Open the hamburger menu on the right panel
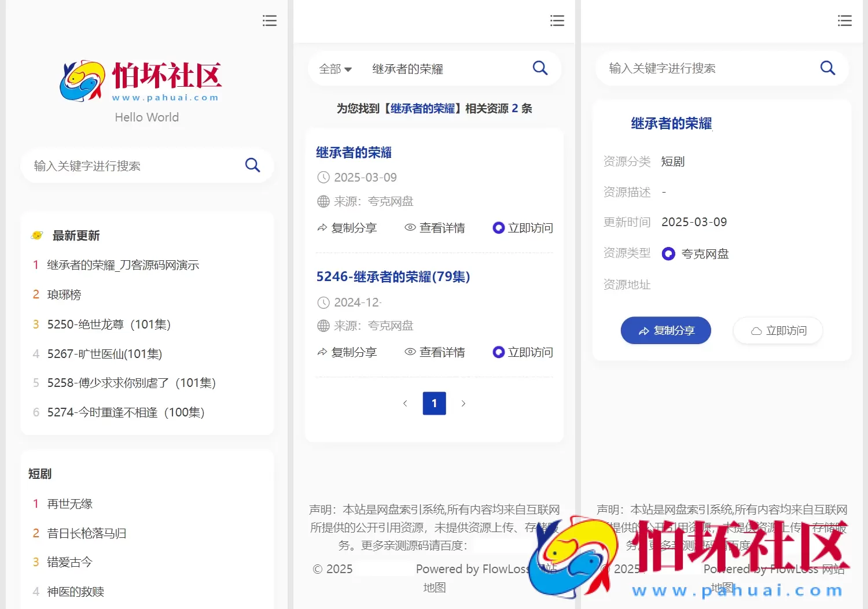Screen dimensions: 868x609 tap(845, 20)
